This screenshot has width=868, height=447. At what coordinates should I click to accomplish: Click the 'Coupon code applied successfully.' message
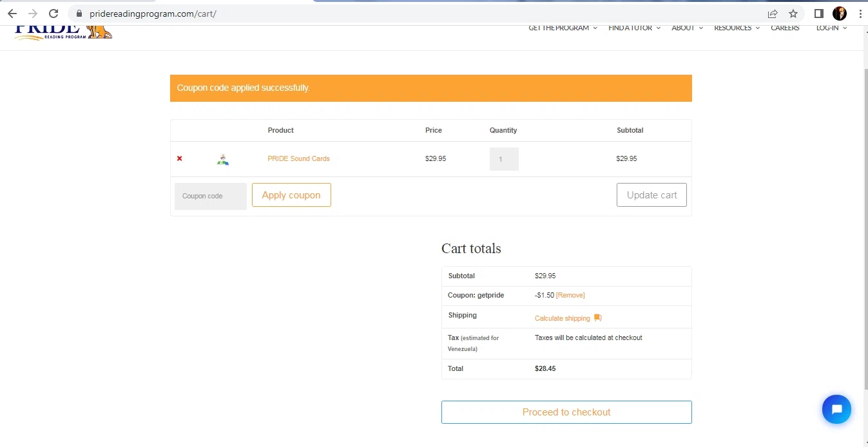[243, 88]
